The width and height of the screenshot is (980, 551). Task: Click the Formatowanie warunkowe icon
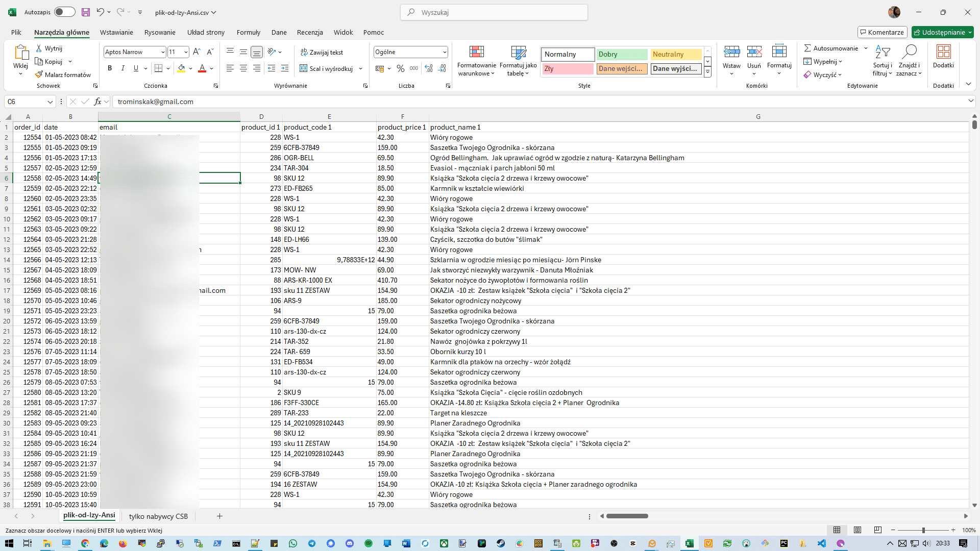tap(476, 52)
